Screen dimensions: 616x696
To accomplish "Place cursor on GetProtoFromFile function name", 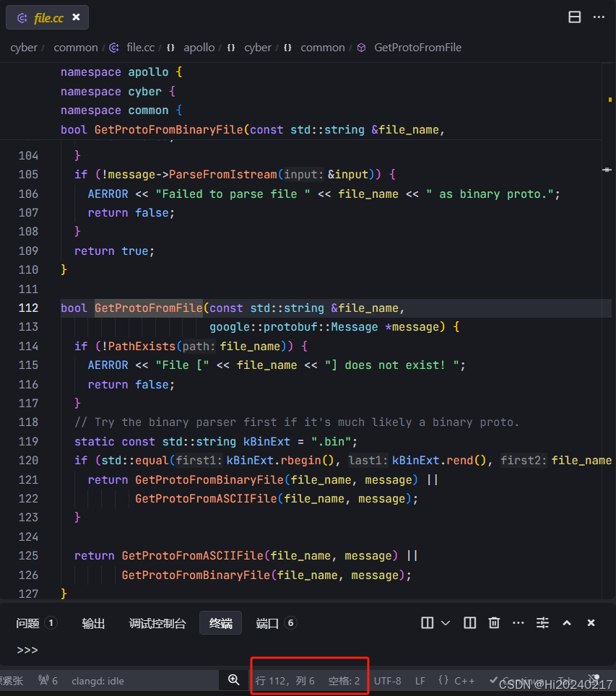I will point(148,308).
